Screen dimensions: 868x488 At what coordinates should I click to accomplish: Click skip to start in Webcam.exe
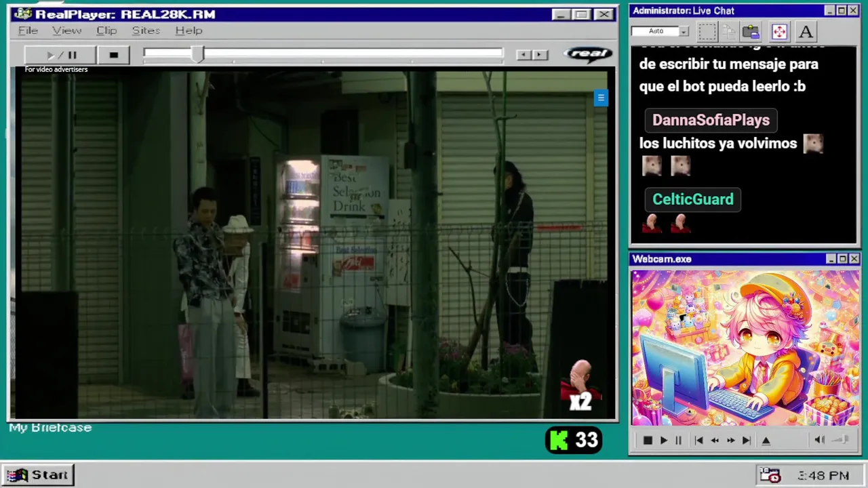pos(698,441)
